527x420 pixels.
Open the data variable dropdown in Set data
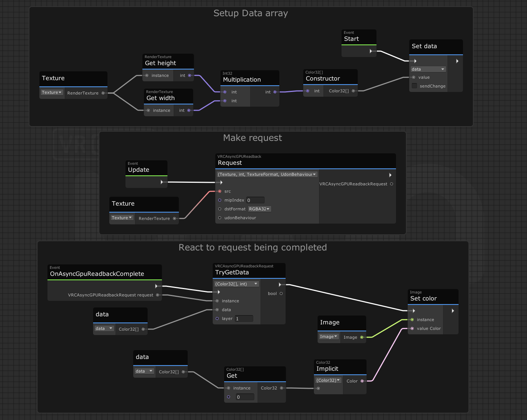428,69
